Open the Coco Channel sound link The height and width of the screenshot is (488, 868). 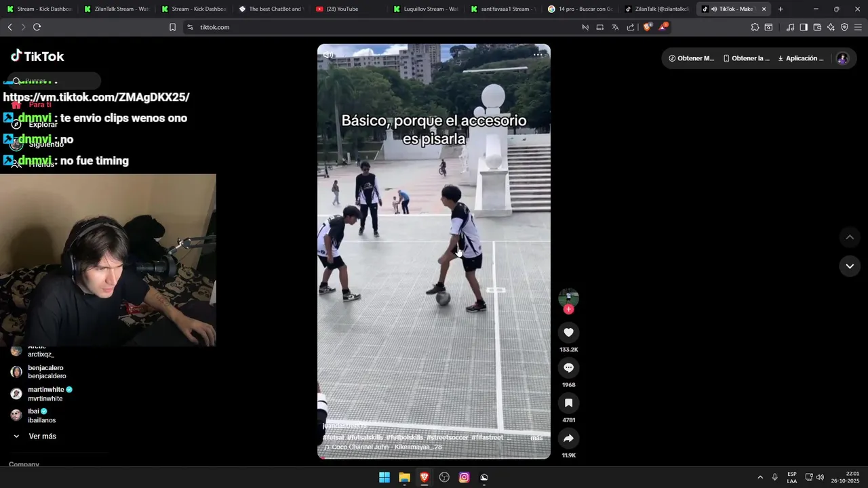[383, 447]
